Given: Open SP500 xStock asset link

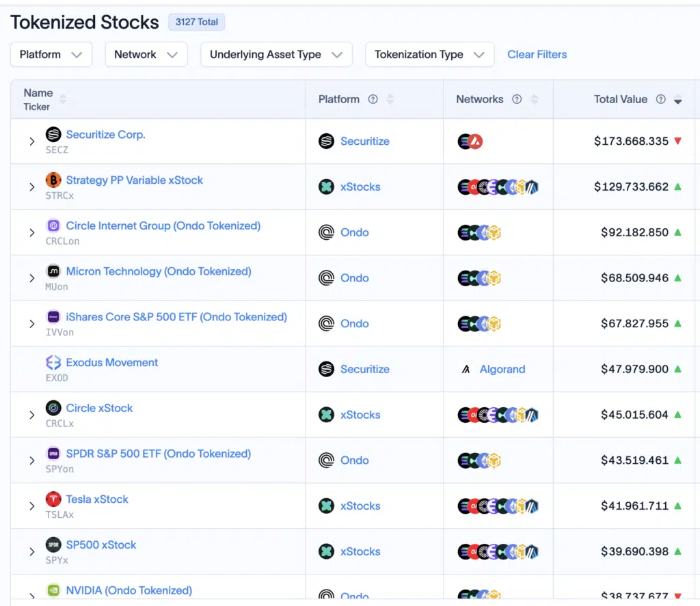Looking at the screenshot, I should 101,545.
